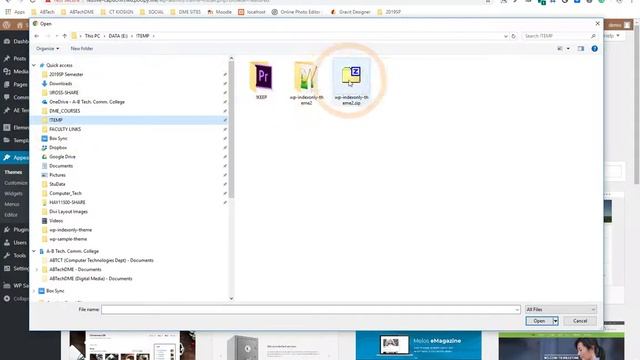Select Documents in the navigation pane
The height and width of the screenshot is (360, 640).
61,166
